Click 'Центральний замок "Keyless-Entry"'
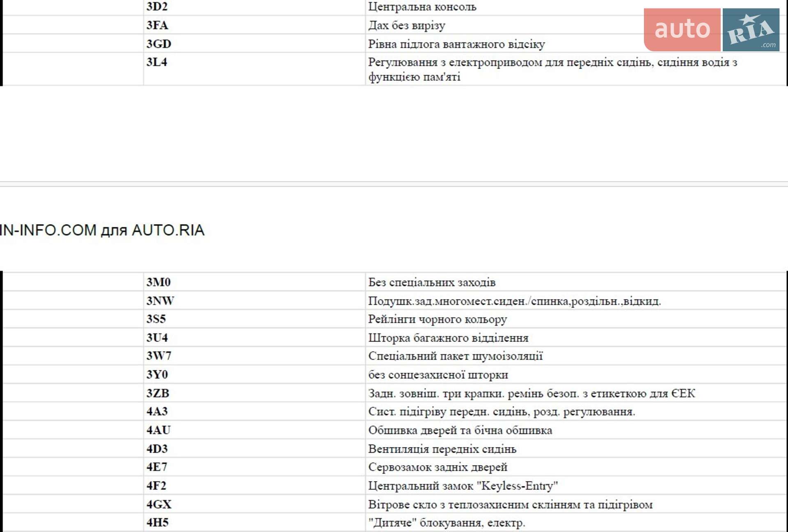This screenshot has width=788, height=532. pyautogui.click(x=463, y=486)
